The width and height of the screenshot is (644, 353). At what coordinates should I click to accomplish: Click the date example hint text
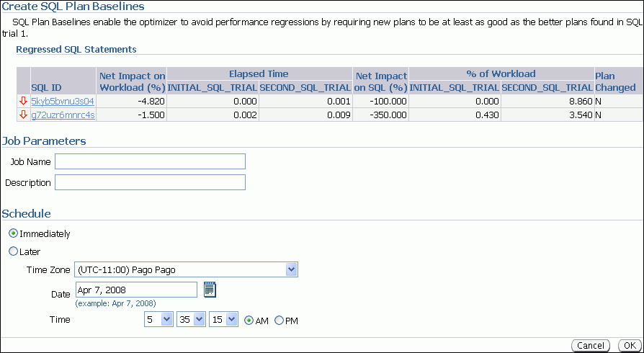pyautogui.click(x=115, y=304)
